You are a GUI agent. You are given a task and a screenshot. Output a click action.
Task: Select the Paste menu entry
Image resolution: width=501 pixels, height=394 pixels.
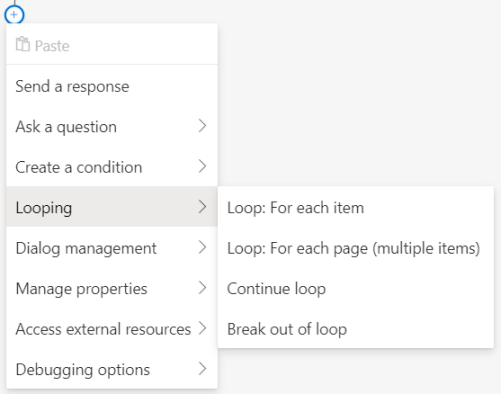tap(112, 45)
